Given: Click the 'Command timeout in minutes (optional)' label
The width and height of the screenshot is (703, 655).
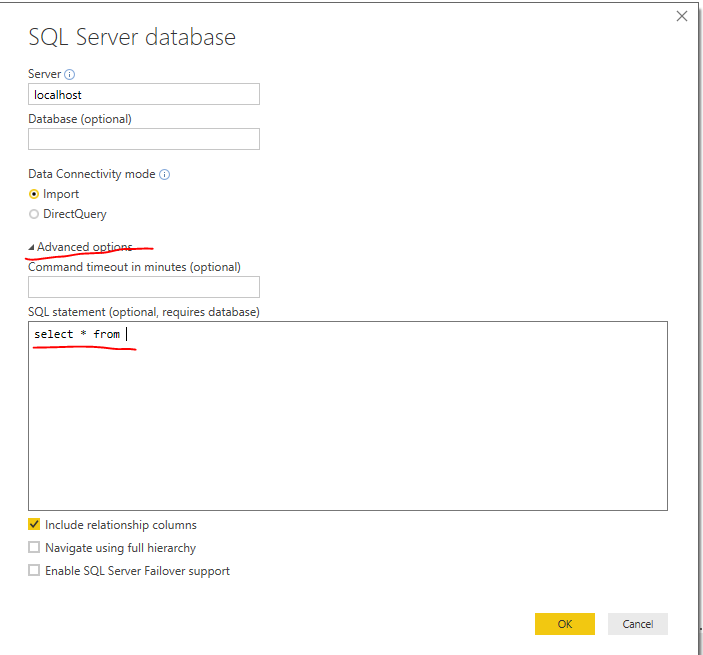Looking at the screenshot, I should point(135,267).
